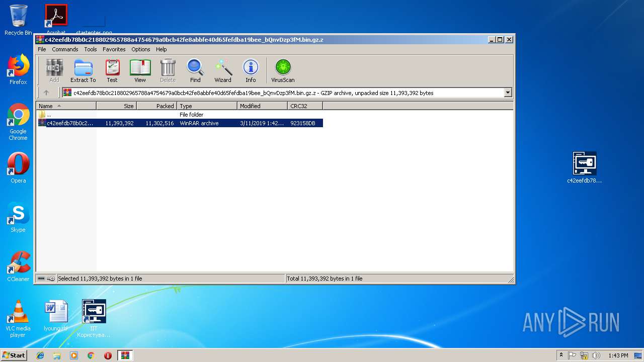Sort the file list by Size column
644x362 pixels.
[116, 106]
